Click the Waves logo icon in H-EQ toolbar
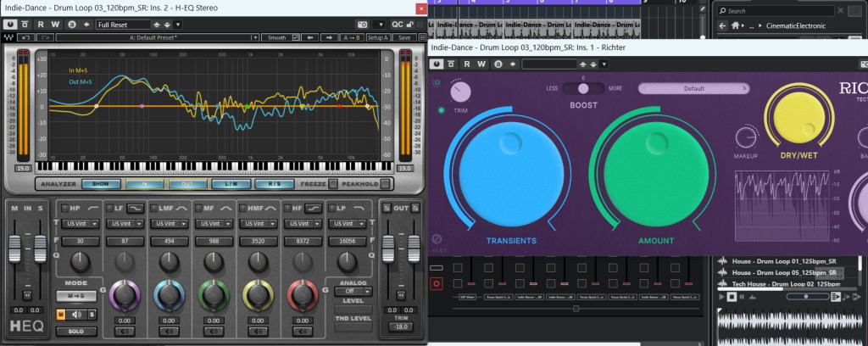 (8, 38)
